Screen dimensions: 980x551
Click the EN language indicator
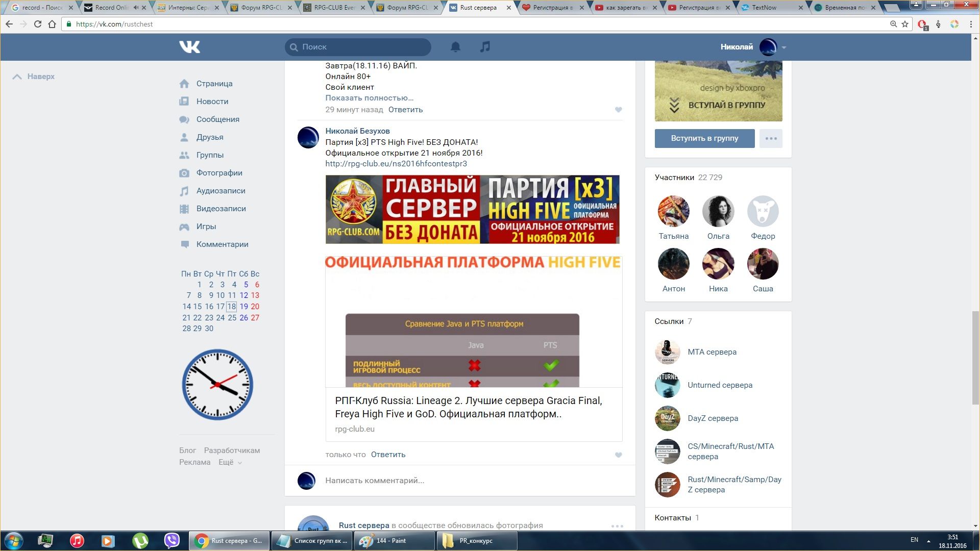pos(914,540)
